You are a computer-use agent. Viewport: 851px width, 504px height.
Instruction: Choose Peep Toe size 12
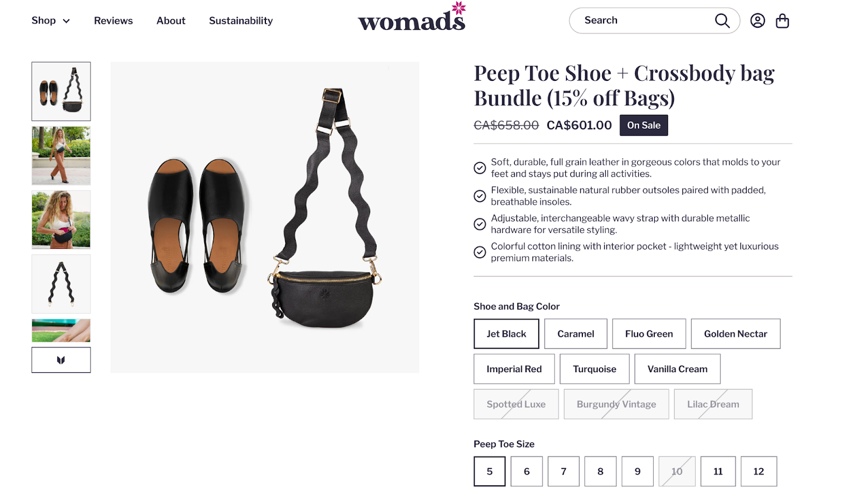(758, 471)
